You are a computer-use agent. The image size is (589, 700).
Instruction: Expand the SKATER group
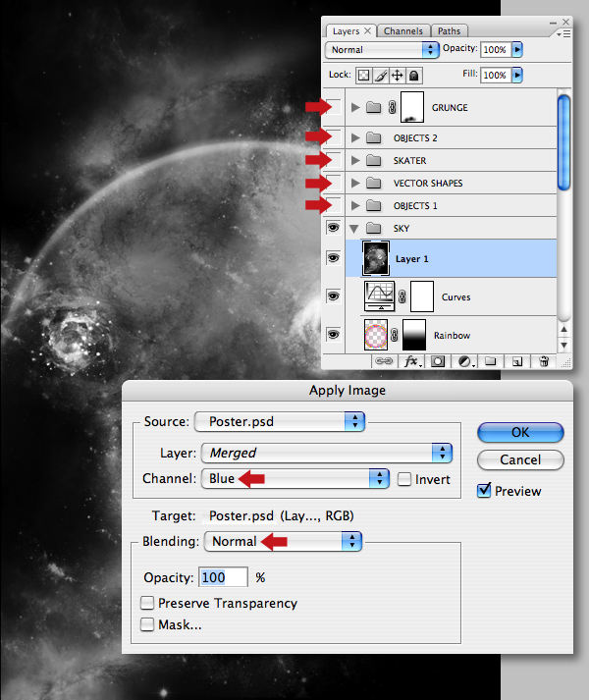(x=355, y=160)
